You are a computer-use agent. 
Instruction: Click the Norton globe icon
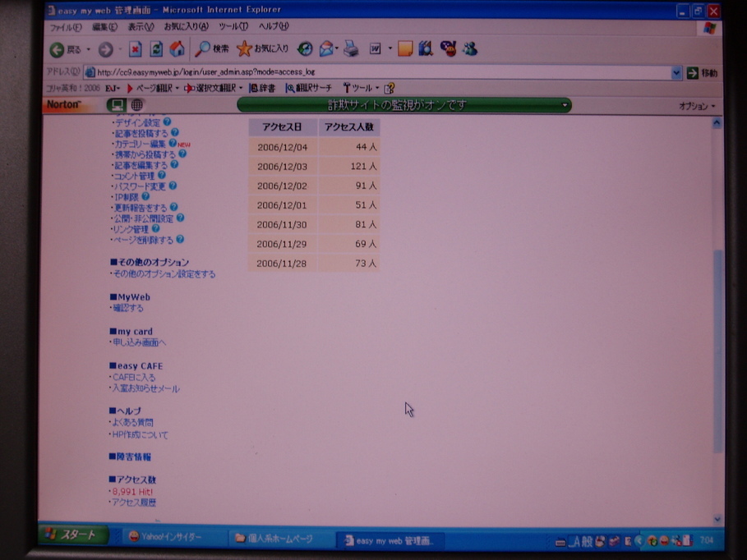[x=136, y=105]
